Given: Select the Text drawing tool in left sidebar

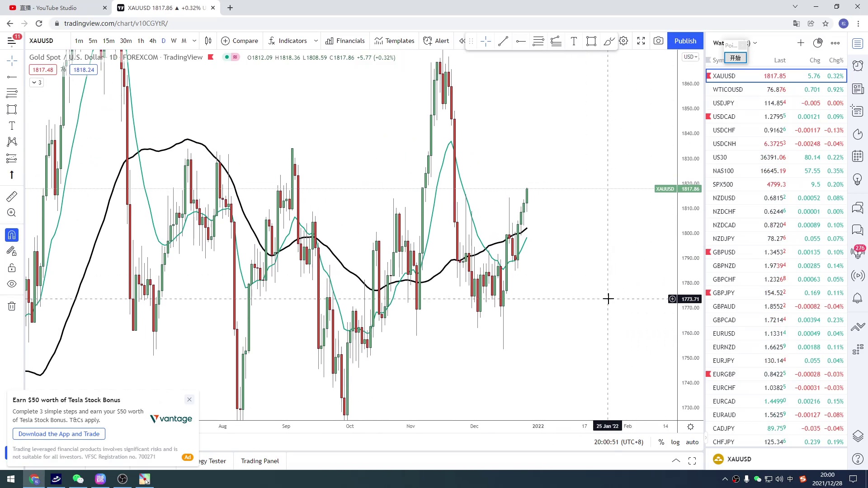Looking at the screenshot, I should [12, 126].
